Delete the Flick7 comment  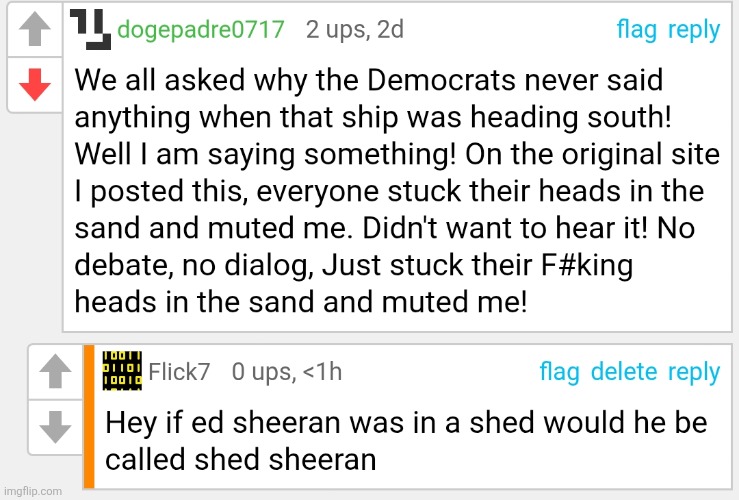point(624,373)
